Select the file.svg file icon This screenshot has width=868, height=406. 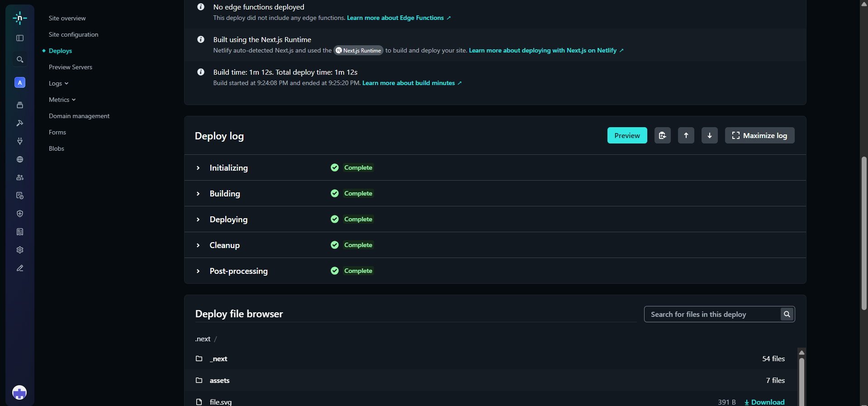point(199,402)
